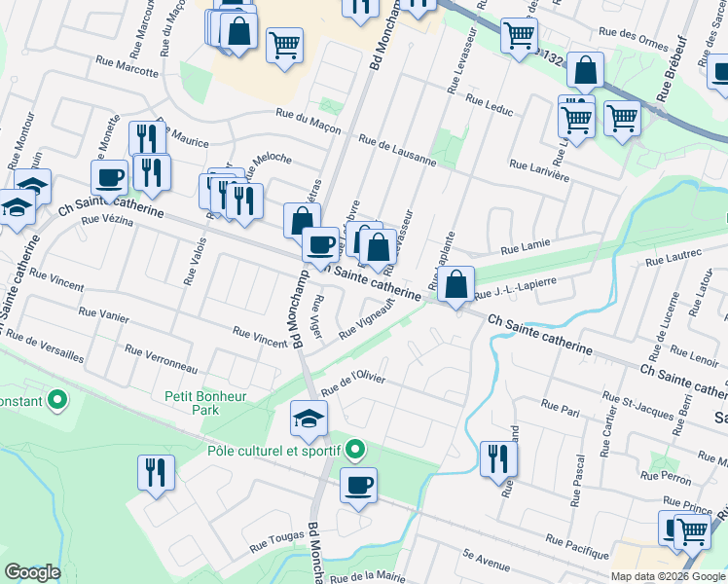This screenshot has width=728, height=584.
Task: Click the shopping cart marker above Rue Larivière
Action: (x=576, y=122)
